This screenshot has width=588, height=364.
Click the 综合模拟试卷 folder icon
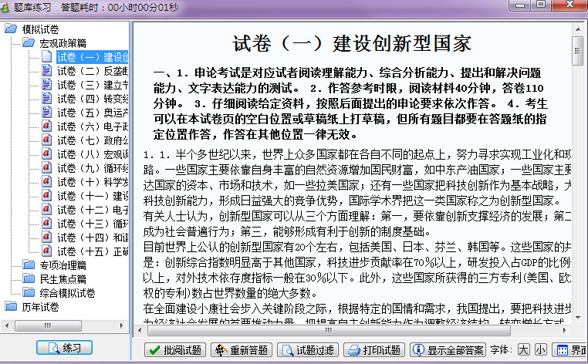[29, 292]
